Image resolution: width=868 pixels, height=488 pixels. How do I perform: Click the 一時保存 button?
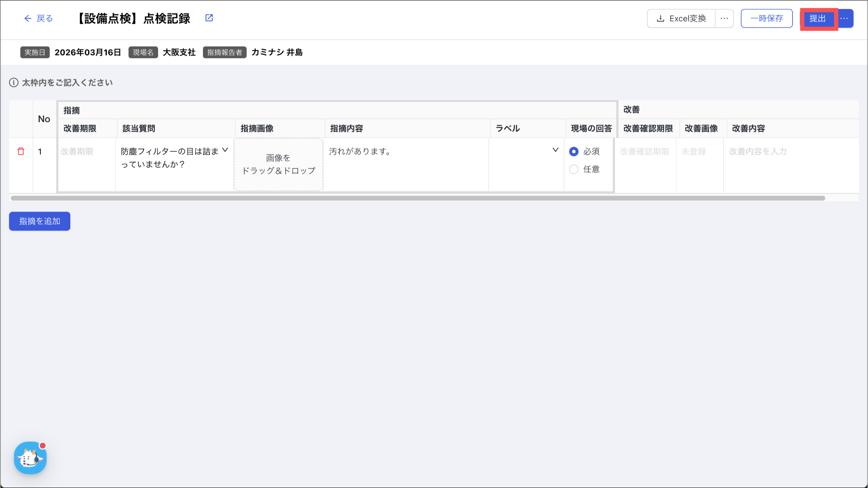(766, 19)
